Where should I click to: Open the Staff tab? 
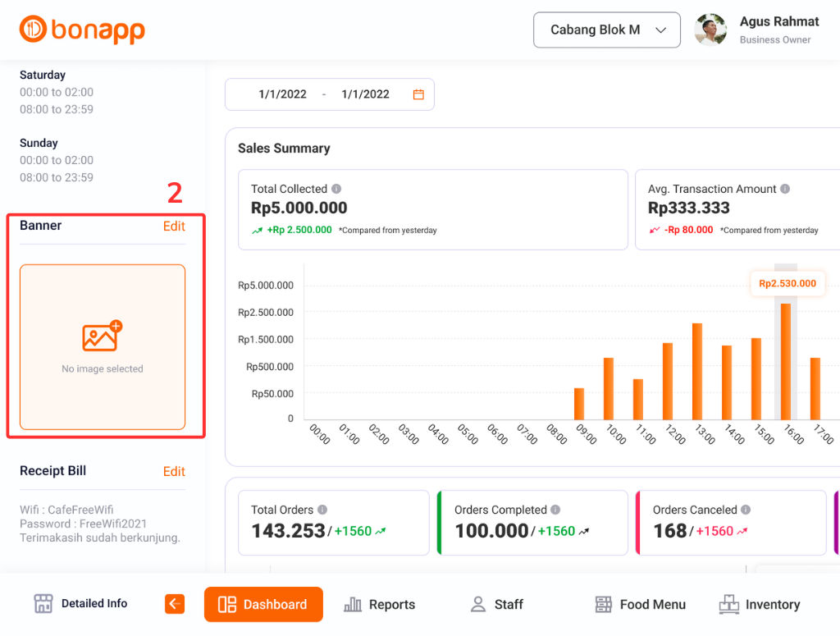496,604
